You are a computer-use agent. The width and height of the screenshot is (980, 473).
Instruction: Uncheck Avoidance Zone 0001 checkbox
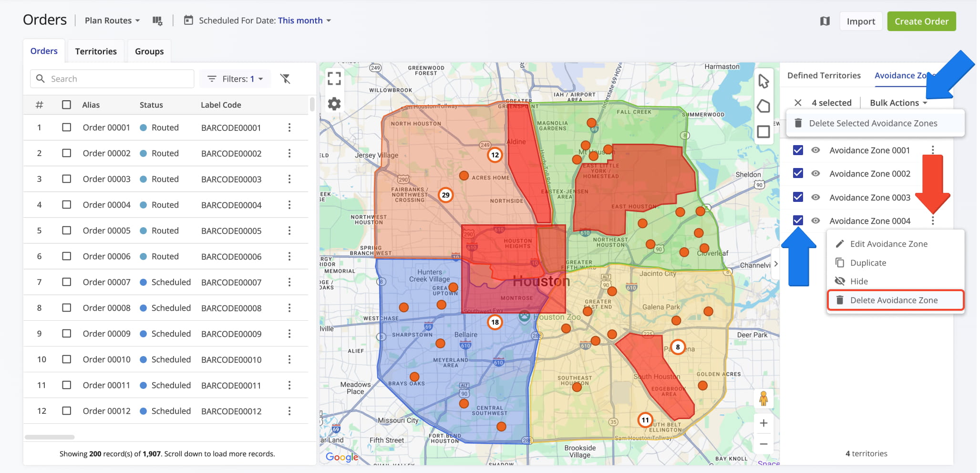click(x=798, y=150)
